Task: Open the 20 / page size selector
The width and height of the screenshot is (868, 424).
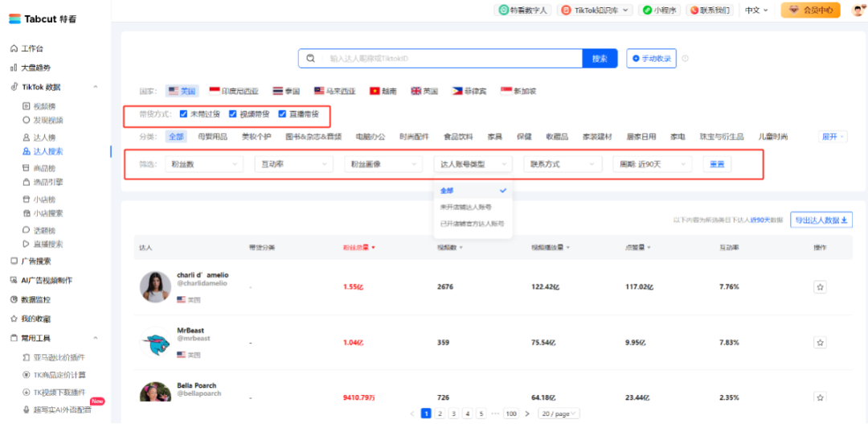Action: (x=556, y=414)
